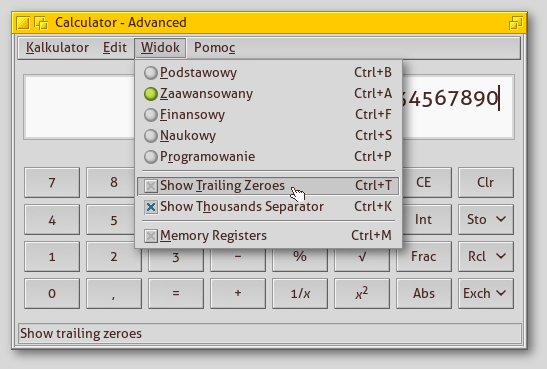Click the square root button
Screen dimensions: 547x369
[362, 259]
